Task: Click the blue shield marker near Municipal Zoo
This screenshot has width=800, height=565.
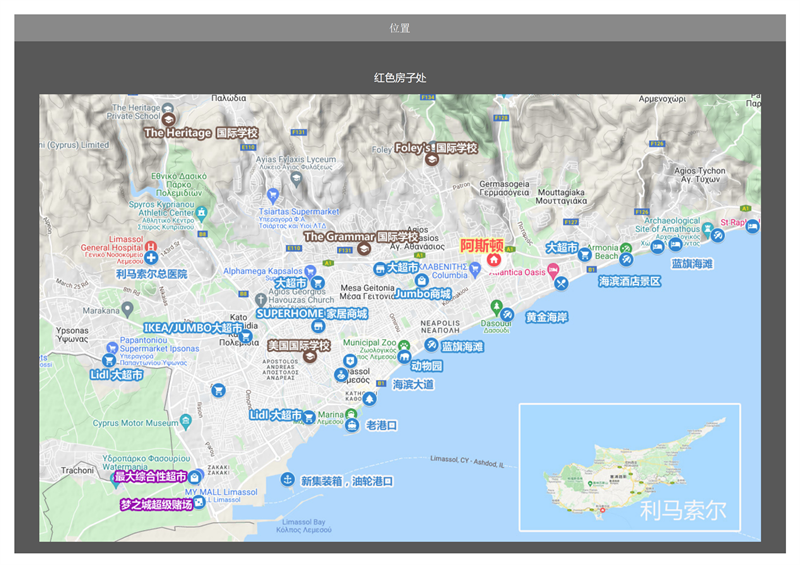Action: pyautogui.click(x=349, y=361)
